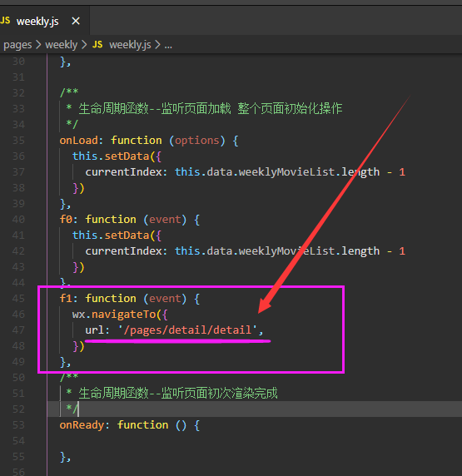Close the weekly.js tab
The width and height of the screenshot is (462, 476).
coord(76,22)
